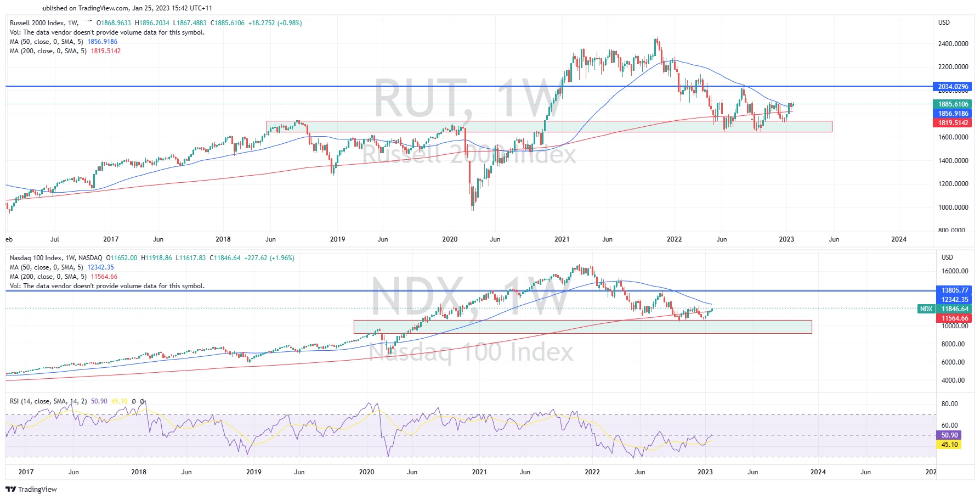
Task: Click the Nasdaq high value H11918.86
Action: 156,258
